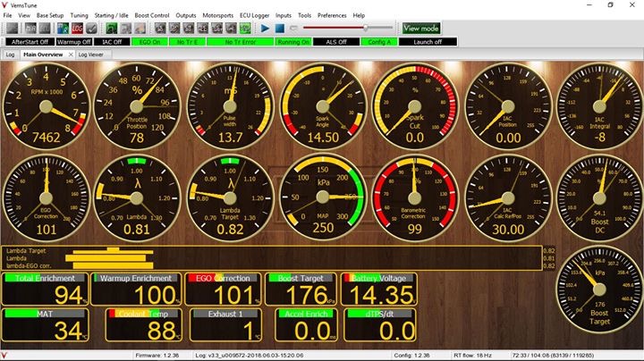This screenshot has width=644, height=361.
Task: Close the Main Overview tab
Action: tap(71, 55)
